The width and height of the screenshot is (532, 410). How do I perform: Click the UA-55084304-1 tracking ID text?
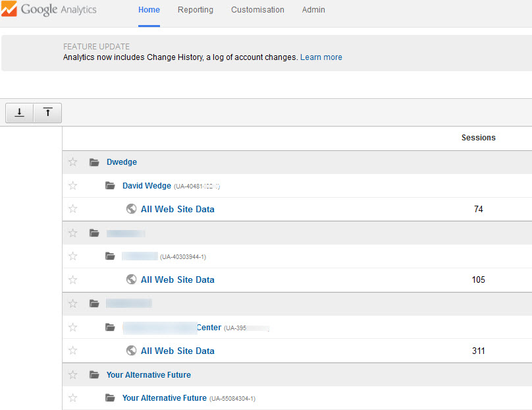click(x=232, y=399)
